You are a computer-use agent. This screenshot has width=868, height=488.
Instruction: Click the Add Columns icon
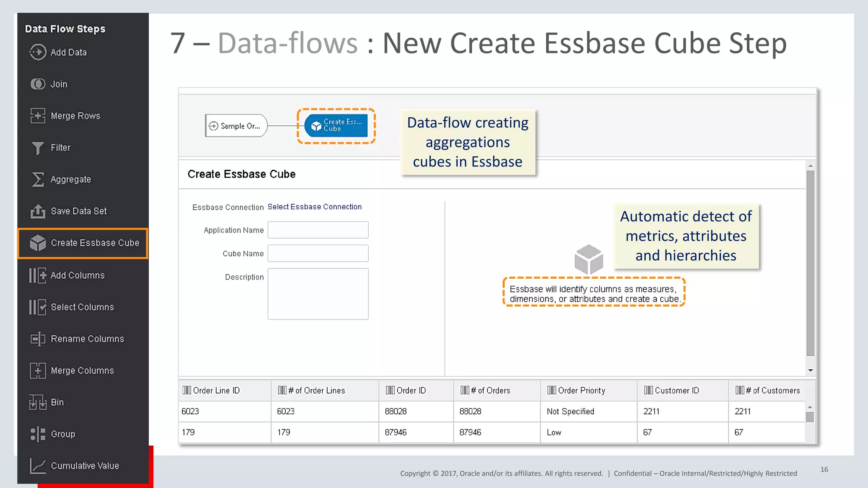click(x=38, y=275)
